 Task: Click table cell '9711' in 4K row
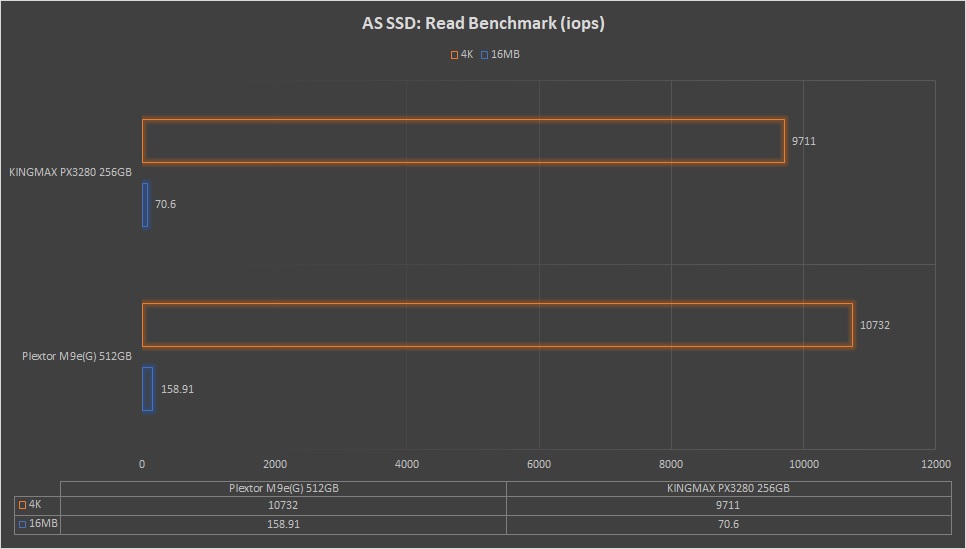click(728, 505)
